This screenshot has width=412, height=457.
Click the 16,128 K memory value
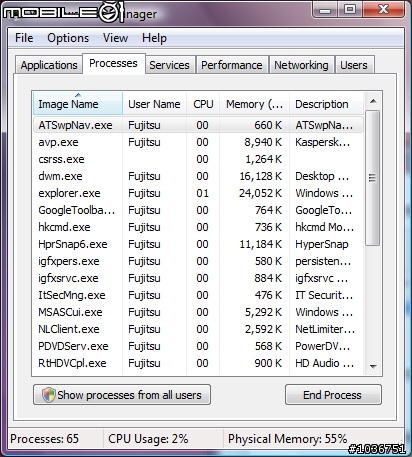coord(261,176)
